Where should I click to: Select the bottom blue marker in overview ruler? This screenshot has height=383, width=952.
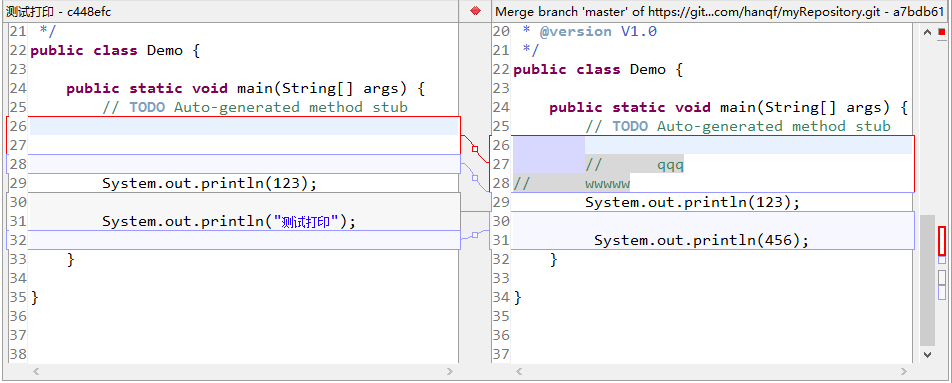click(x=942, y=292)
